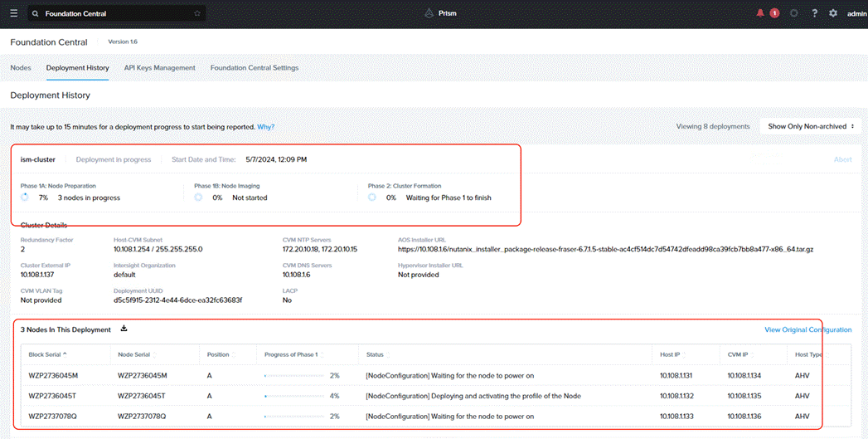The height and width of the screenshot is (439, 868).
Task: Click progress bar for node WZP2736045T
Action: pyautogui.click(x=294, y=396)
